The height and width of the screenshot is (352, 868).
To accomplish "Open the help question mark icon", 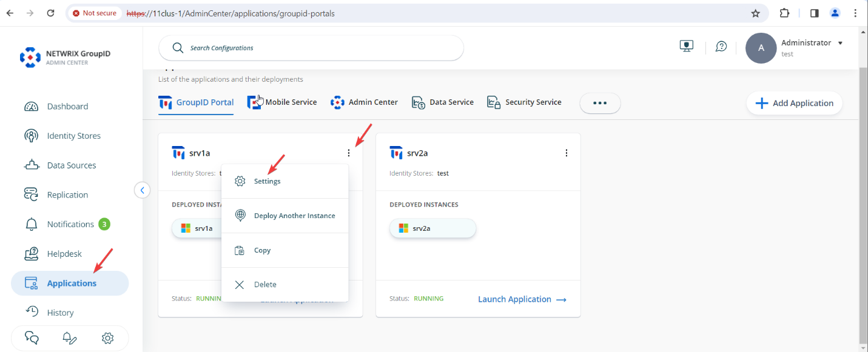I will [x=721, y=46].
